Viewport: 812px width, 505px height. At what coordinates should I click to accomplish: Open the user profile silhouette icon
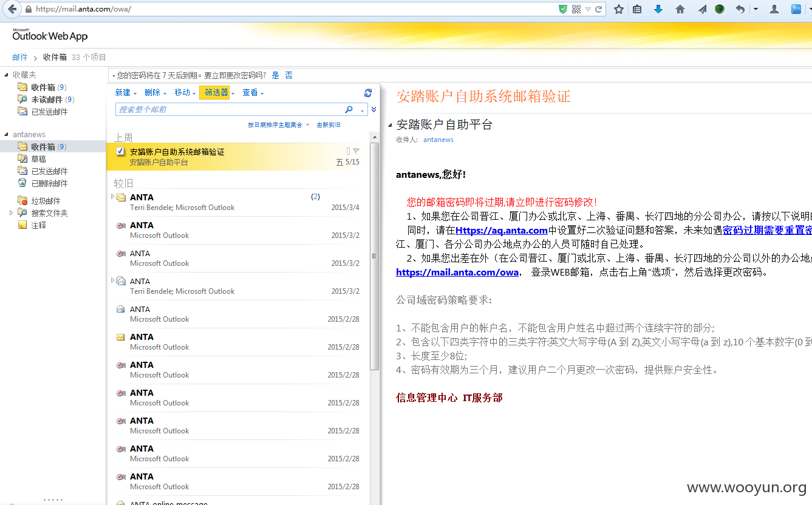click(774, 9)
